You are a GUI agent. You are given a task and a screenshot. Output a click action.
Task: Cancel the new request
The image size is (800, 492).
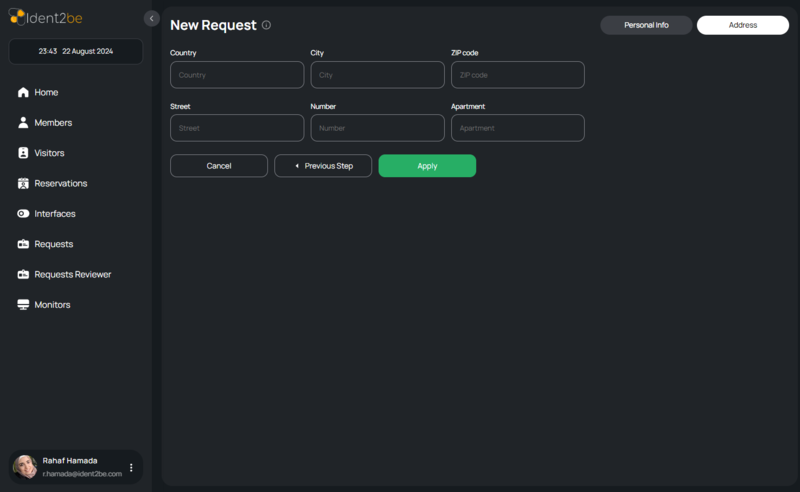click(219, 166)
